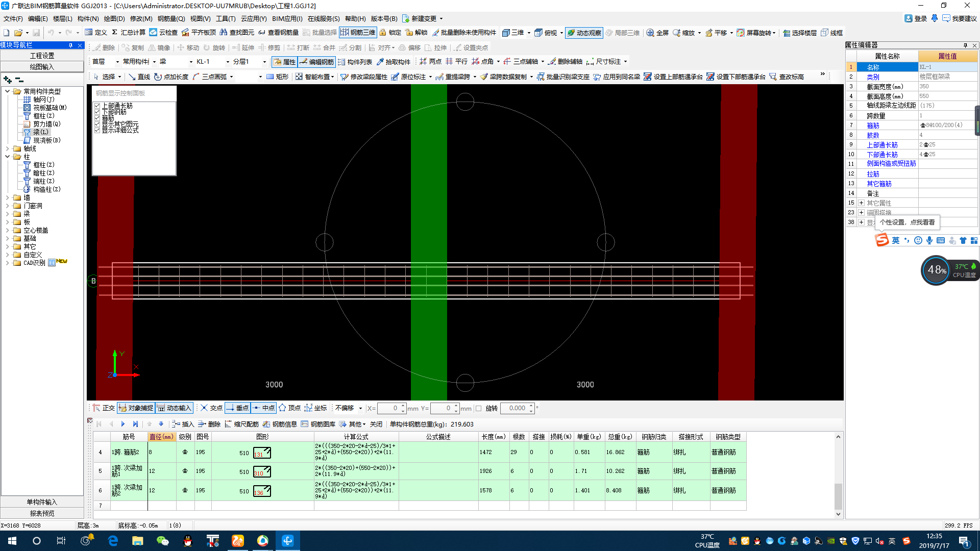Screen dimensions: 980x551
Task: Toggle 下部钢筋 display checkbox
Action: pos(97,112)
